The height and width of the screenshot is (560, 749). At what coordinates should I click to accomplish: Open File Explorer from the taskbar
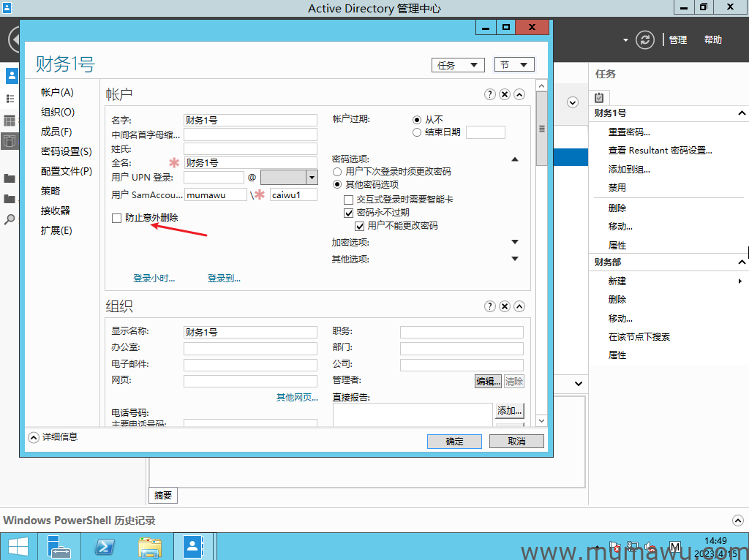(x=149, y=547)
